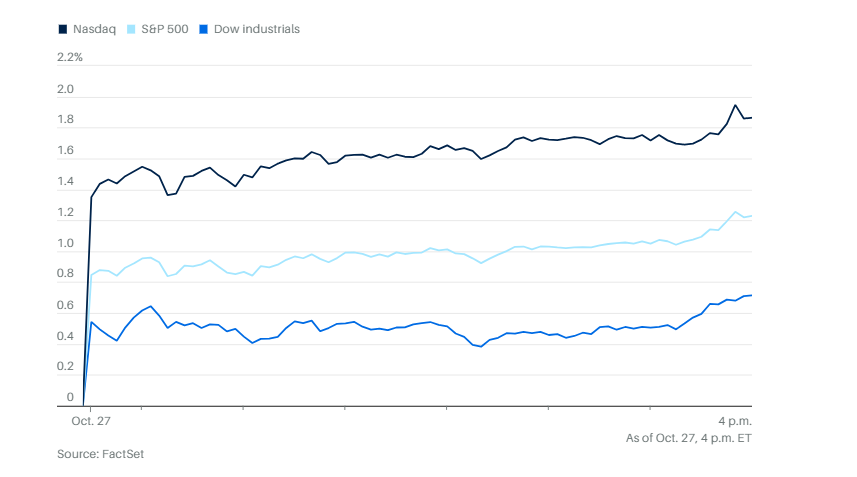Click the 1.0 y-axis label

coord(66,244)
